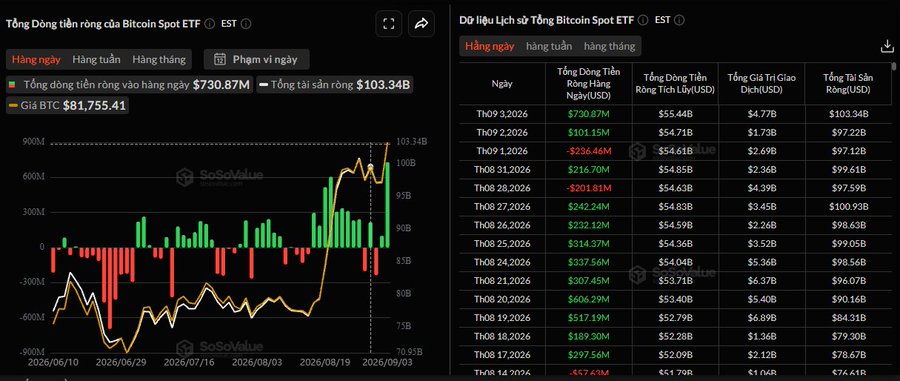This screenshot has height=381, width=900.
Task: Click the tallest green bar on chart
Action: click(x=388, y=205)
